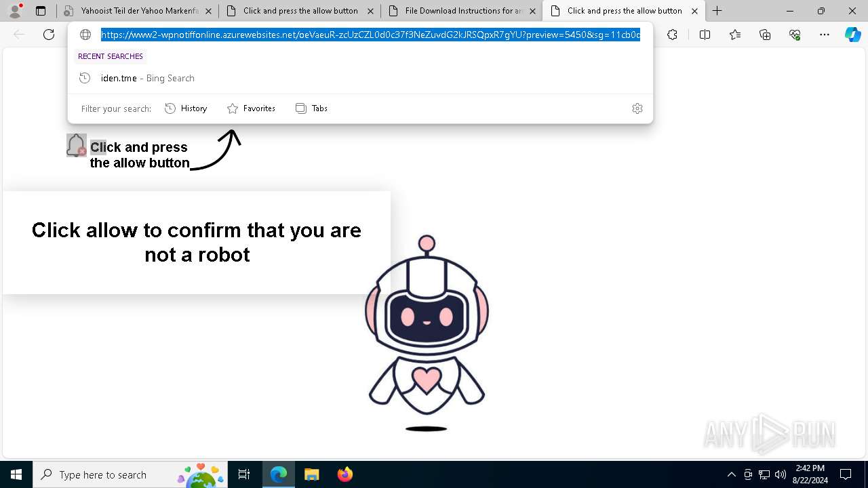The image size is (868, 488).
Task: Open Microsoft Edge from the taskbar
Action: coord(279,474)
